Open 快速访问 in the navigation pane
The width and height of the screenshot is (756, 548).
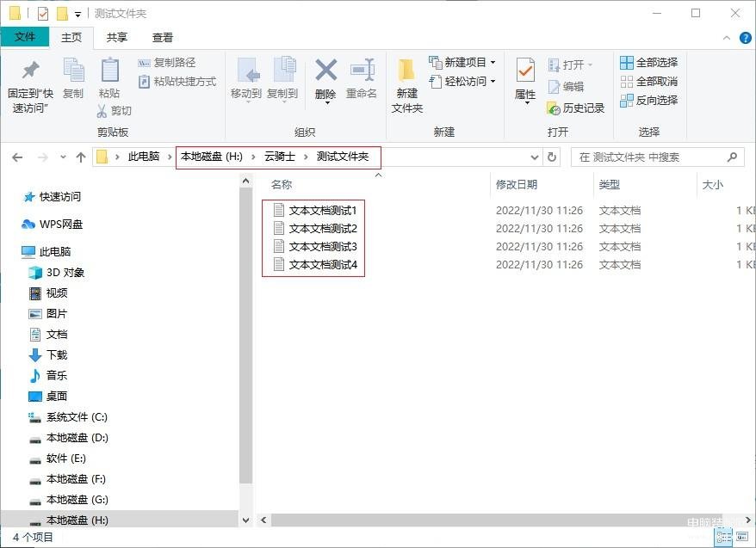pos(52,196)
